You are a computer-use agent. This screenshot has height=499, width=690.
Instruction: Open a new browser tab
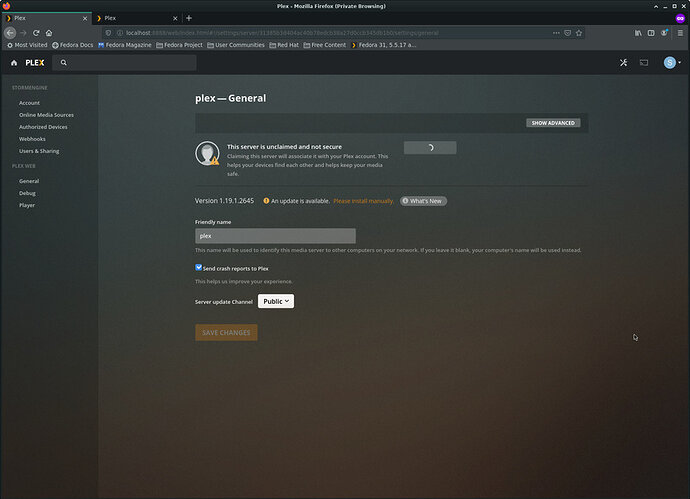pyautogui.click(x=189, y=18)
